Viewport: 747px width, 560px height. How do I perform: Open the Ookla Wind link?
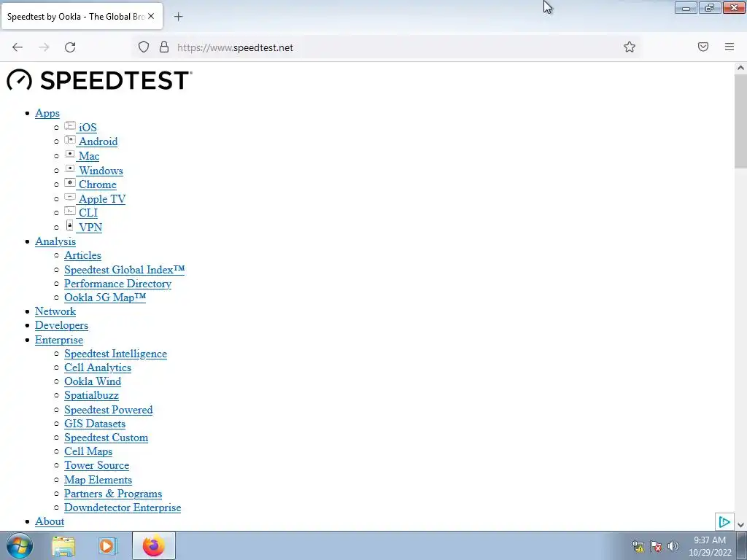(x=93, y=381)
